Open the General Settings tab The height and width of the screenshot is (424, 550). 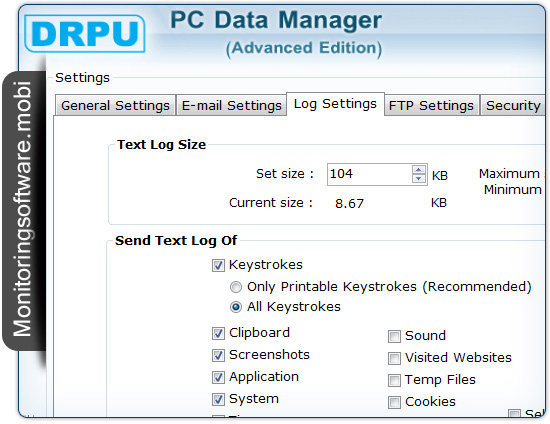tap(115, 105)
